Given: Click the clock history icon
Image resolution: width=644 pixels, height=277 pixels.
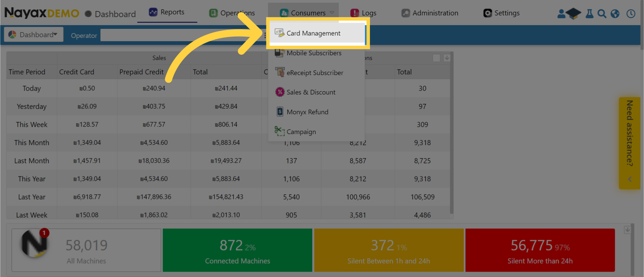Looking at the screenshot, I should (631, 13).
